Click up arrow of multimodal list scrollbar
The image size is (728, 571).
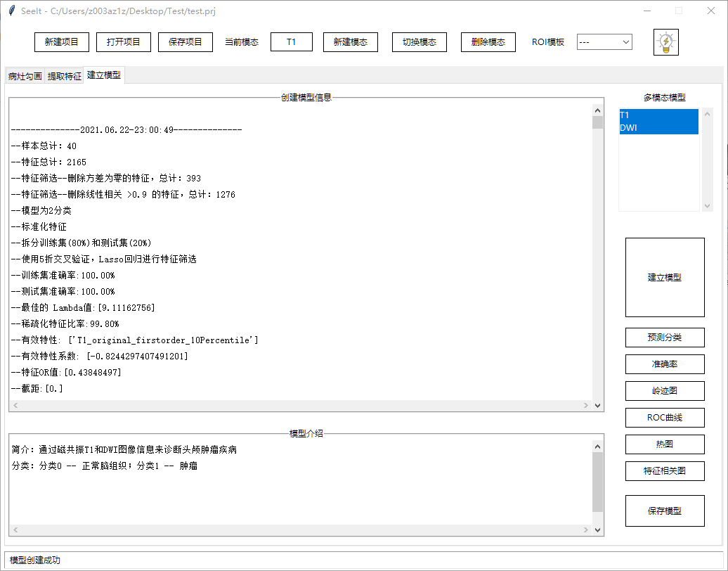pyautogui.click(x=707, y=115)
